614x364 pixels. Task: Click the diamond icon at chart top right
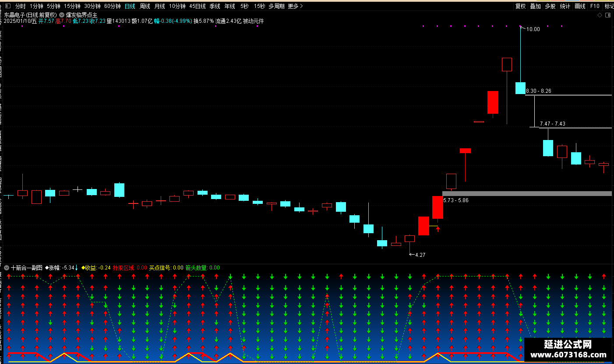click(600, 15)
